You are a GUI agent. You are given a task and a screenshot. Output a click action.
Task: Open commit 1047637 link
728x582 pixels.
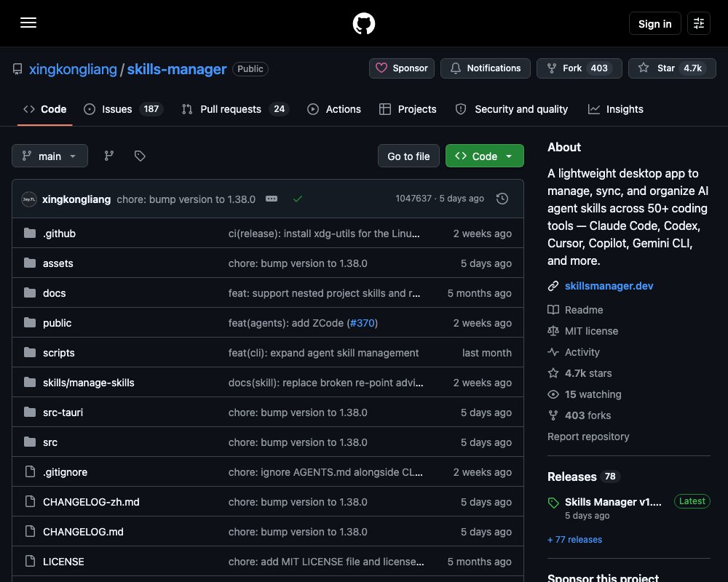(414, 198)
